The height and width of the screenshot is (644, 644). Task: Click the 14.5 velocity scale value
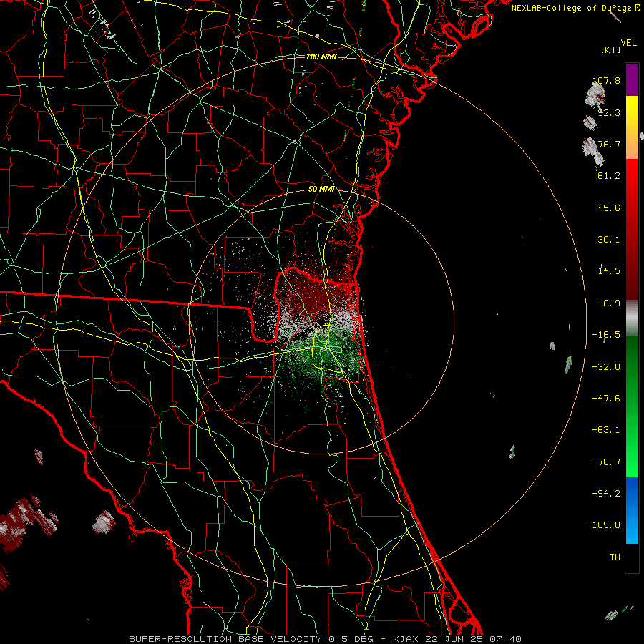click(609, 271)
